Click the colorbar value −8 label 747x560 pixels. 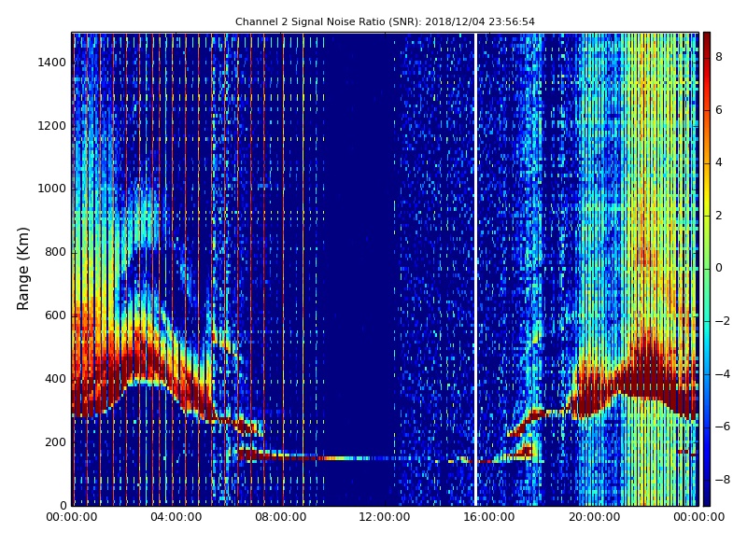(x=722, y=479)
